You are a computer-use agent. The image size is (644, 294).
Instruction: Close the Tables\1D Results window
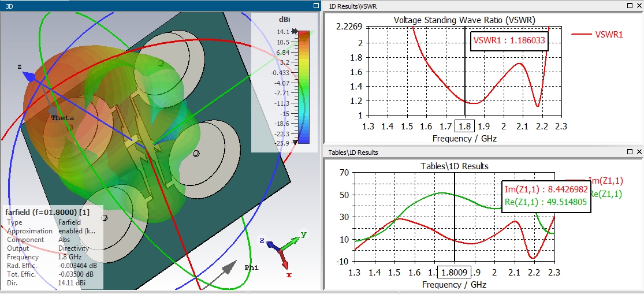pos(639,152)
